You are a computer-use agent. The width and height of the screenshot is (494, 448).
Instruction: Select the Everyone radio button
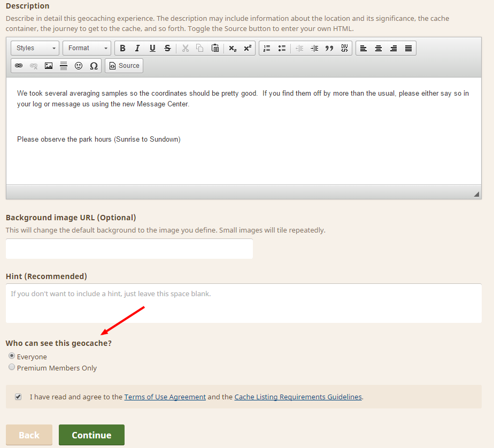coord(12,356)
